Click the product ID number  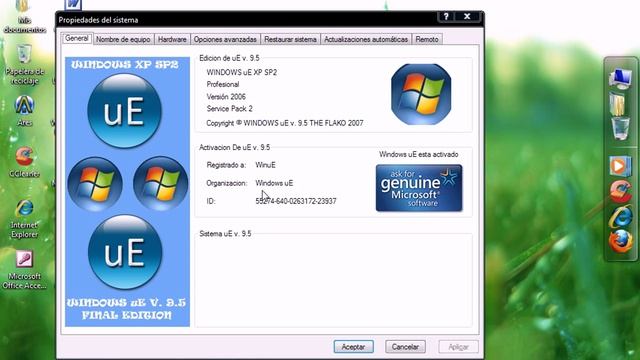(x=296, y=201)
